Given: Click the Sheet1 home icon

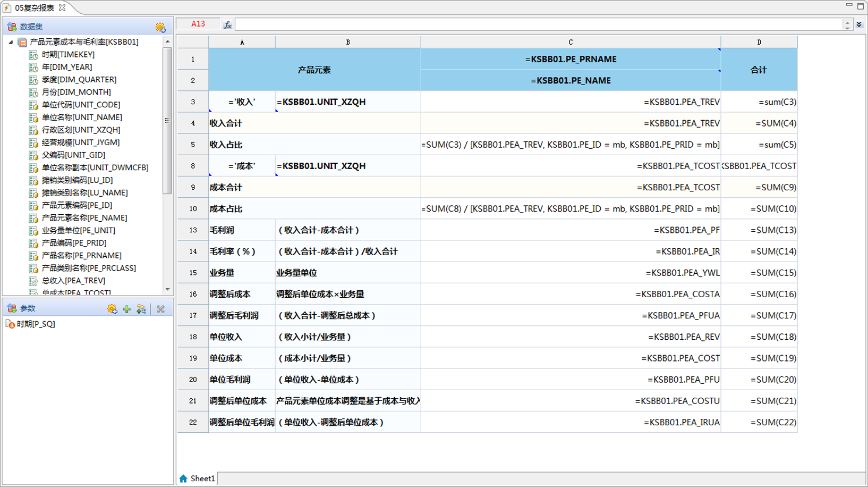Looking at the screenshot, I should [183, 478].
